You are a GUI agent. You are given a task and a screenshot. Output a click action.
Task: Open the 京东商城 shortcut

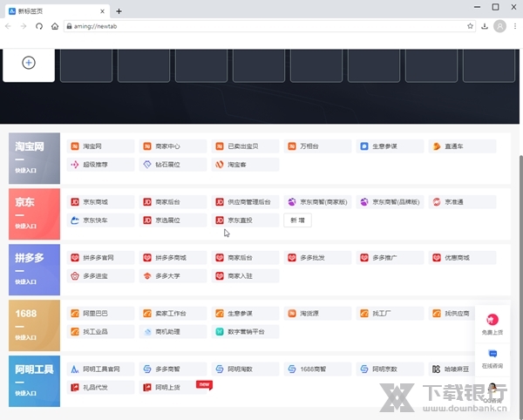100,202
